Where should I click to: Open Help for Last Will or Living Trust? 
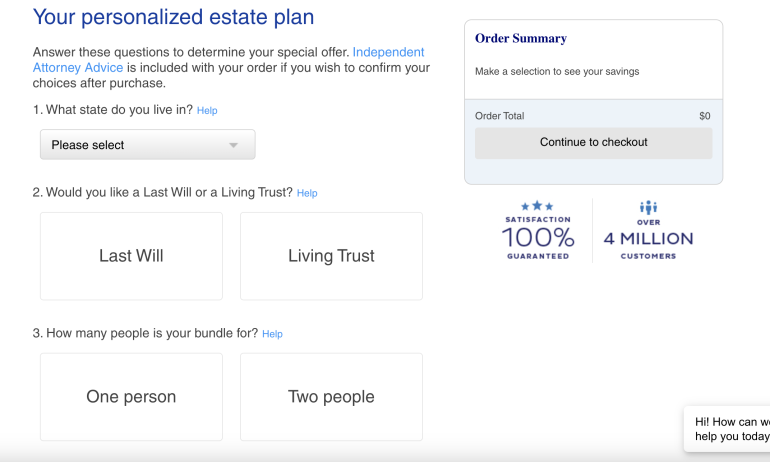pos(307,193)
